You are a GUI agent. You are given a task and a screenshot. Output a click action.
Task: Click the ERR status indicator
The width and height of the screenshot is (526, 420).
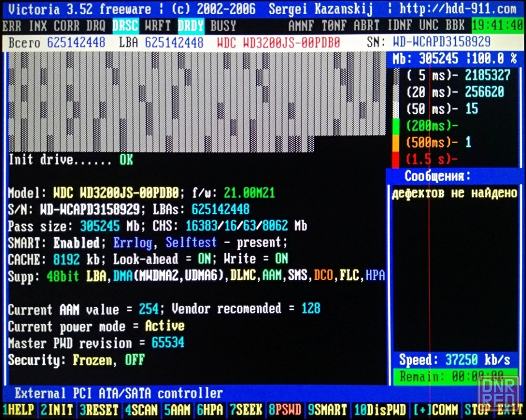(12, 26)
